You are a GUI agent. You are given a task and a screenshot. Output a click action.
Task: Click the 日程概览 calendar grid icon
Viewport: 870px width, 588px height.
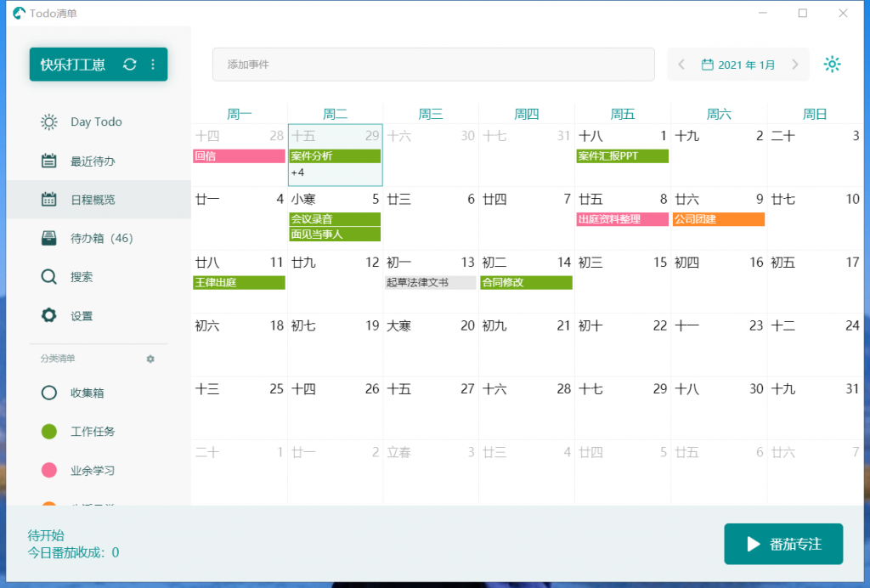click(48, 199)
